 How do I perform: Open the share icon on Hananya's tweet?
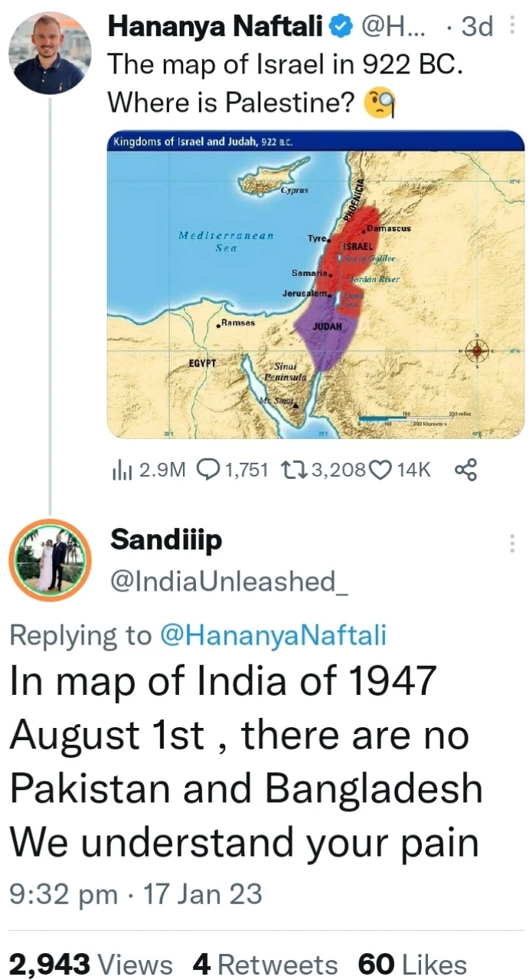pyautogui.click(x=466, y=469)
